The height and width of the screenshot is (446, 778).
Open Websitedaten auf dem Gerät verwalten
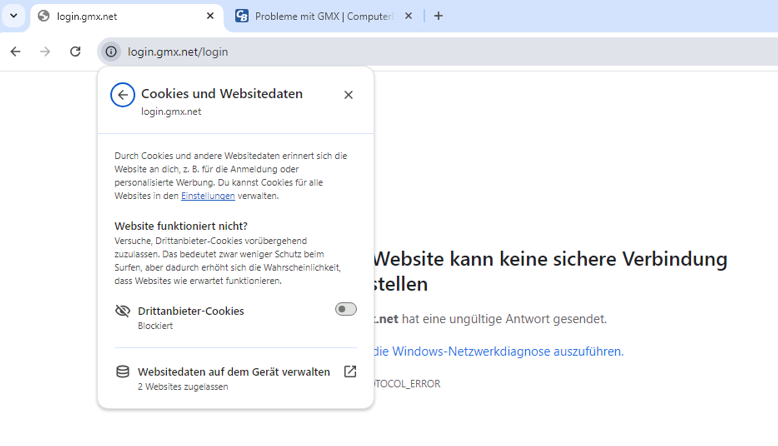[236, 378]
